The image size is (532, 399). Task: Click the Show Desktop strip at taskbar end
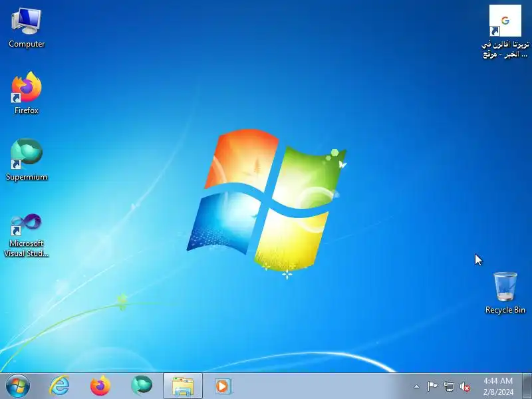click(527, 386)
